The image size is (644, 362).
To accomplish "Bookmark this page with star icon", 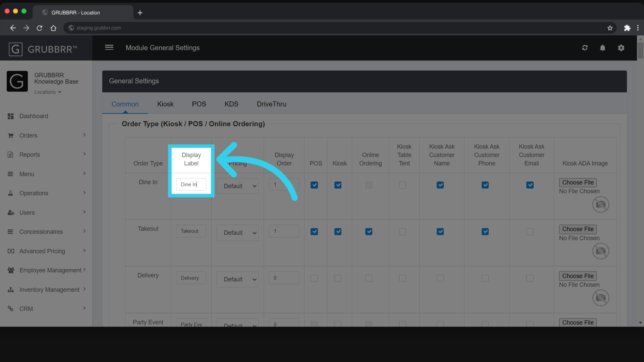I will pos(610,28).
